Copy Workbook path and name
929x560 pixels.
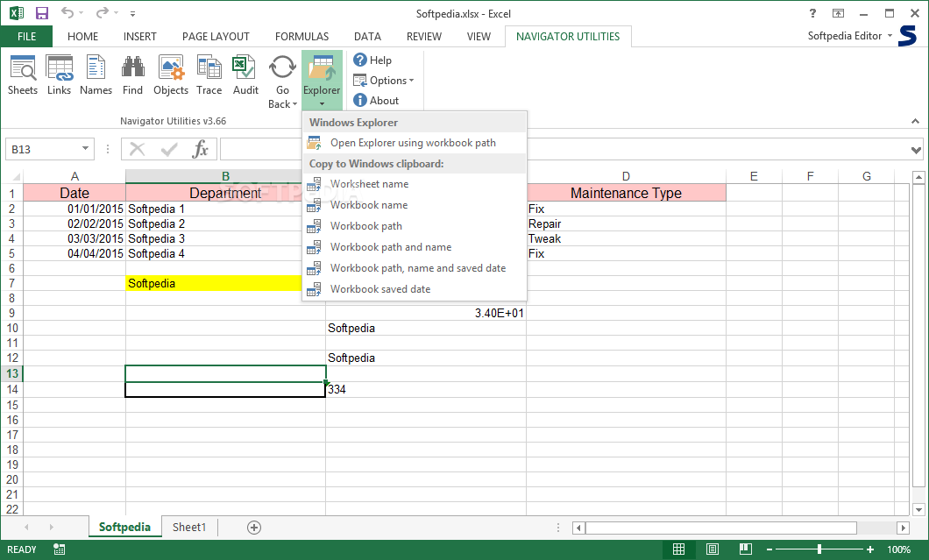(x=414, y=247)
